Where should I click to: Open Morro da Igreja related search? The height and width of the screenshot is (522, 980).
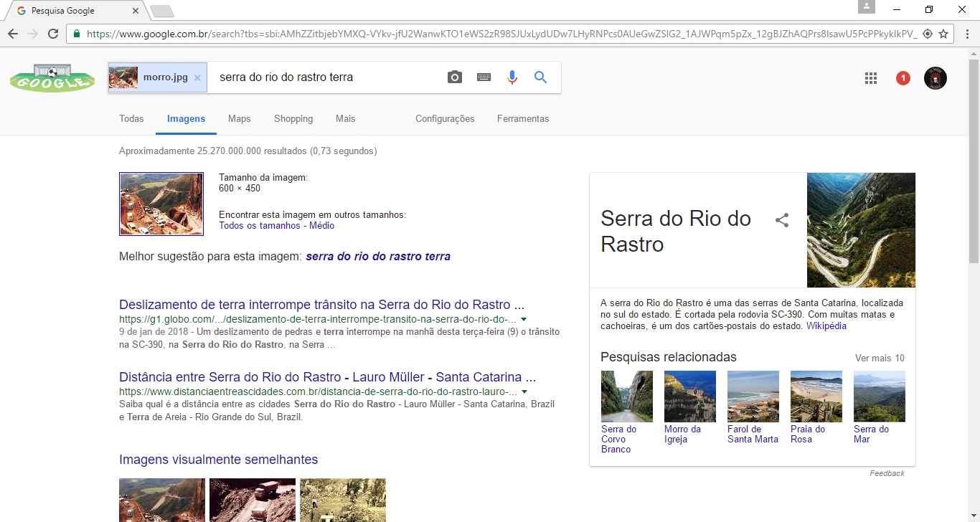point(689,407)
